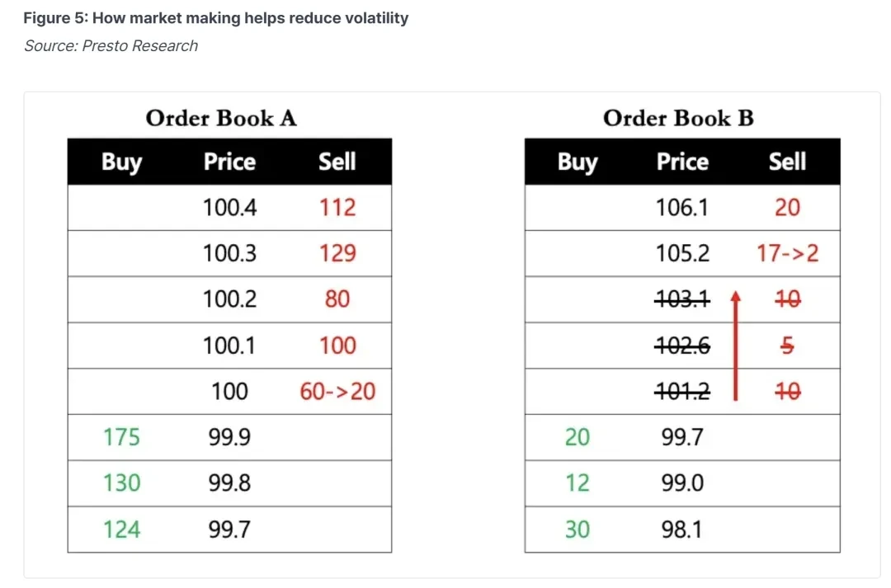
Task: Select the green buy quantity 175
Action: click(x=121, y=436)
